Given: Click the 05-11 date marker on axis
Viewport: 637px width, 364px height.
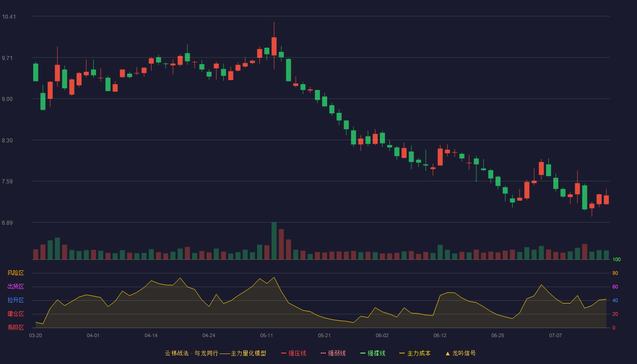Looking at the screenshot, I should 267,335.
